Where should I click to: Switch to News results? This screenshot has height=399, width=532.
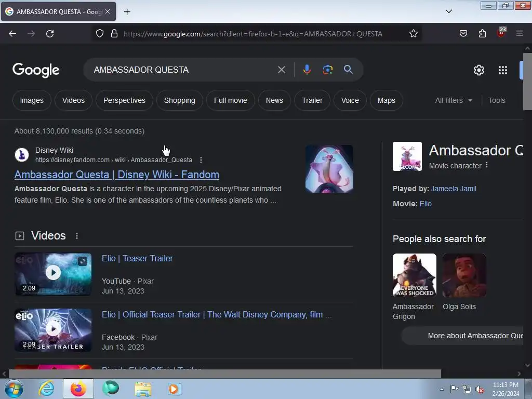coord(274,100)
